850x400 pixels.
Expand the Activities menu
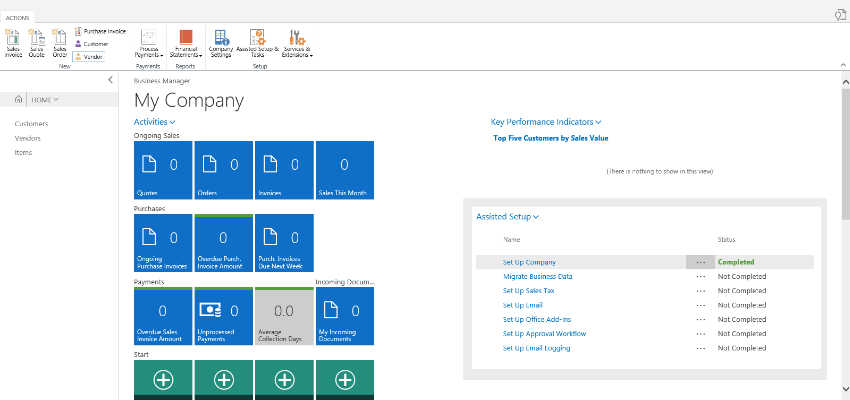pos(154,122)
